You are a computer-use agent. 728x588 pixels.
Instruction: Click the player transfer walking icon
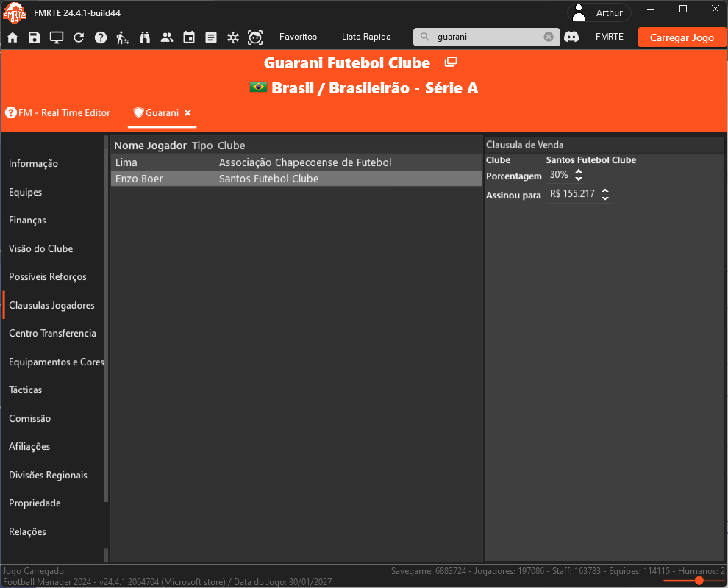(122, 37)
